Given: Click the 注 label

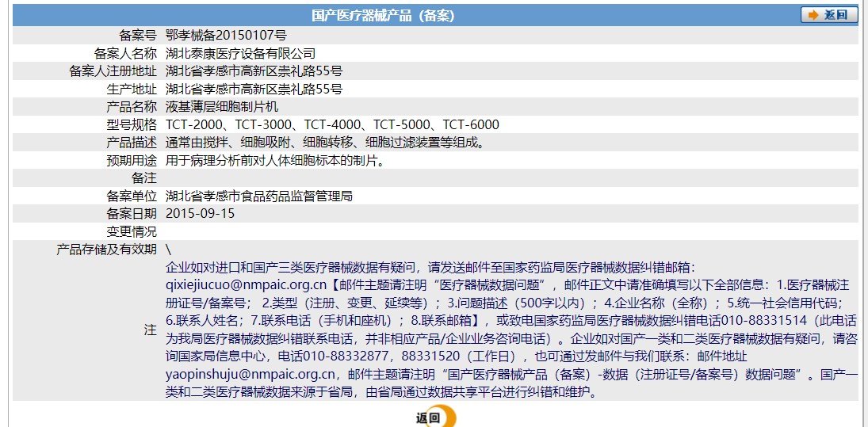Looking at the screenshot, I should pyautogui.click(x=150, y=330).
